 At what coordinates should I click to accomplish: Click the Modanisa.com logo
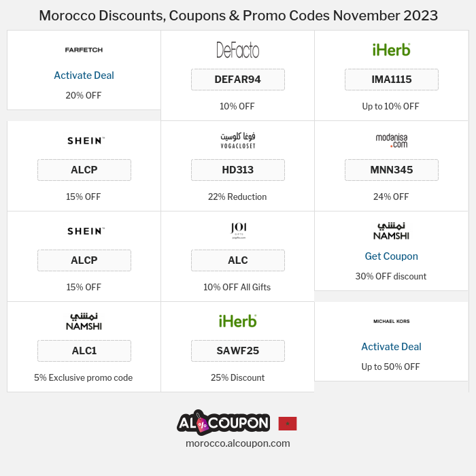(x=391, y=140)
